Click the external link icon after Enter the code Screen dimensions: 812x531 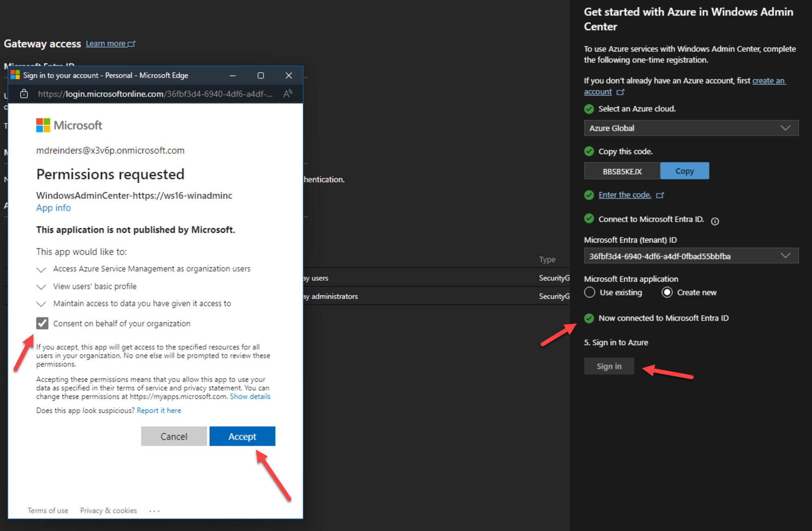(661, 195)
